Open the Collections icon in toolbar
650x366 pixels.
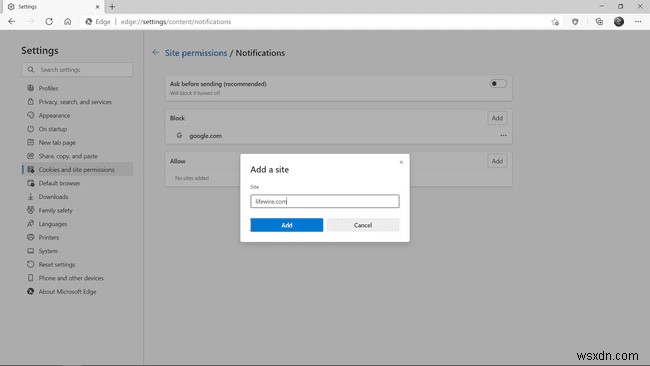599,22
